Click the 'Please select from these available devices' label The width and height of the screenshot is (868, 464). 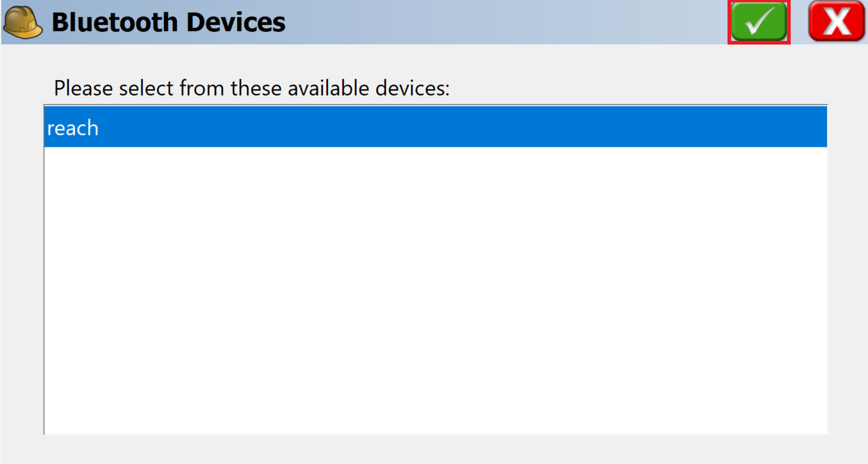point(251,88)
